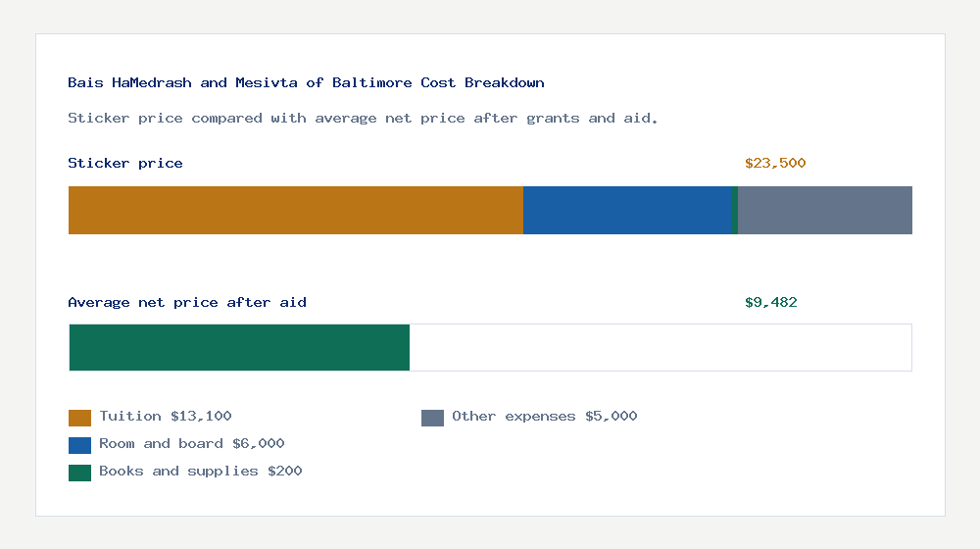The width and height of the screenshot is (980, 549).
Task: Click the orange Tuition segment of sticker price bar
Action: pyautogui.click(x=296, y=210)
